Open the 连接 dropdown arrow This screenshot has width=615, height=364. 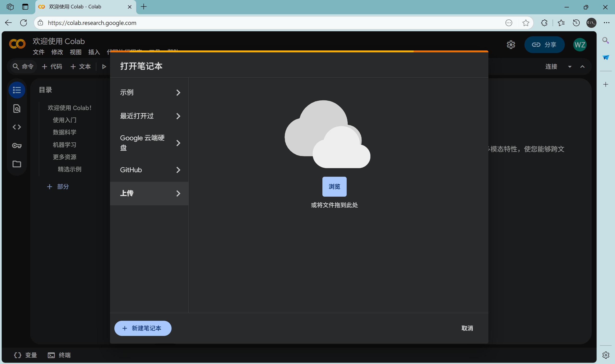point(570,67)
